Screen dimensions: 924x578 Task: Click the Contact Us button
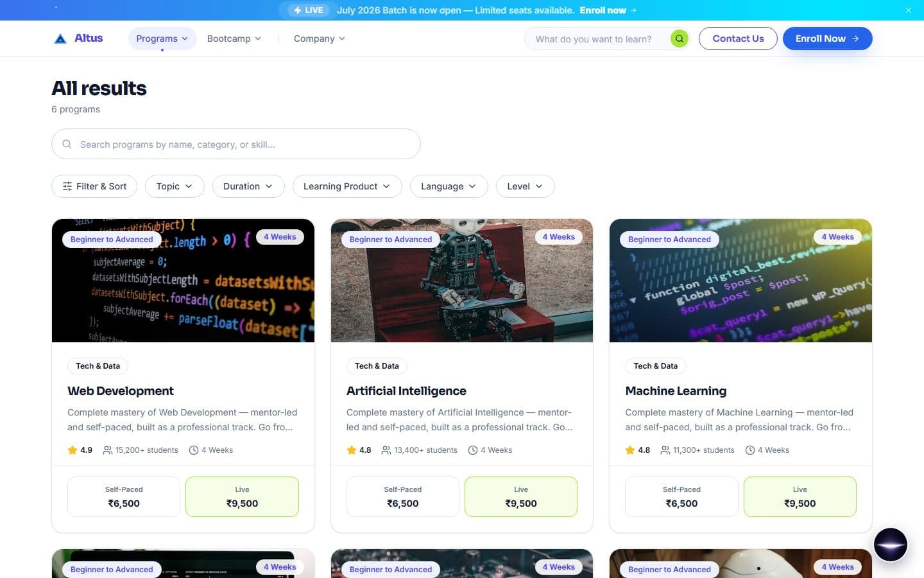coord(738,39)
